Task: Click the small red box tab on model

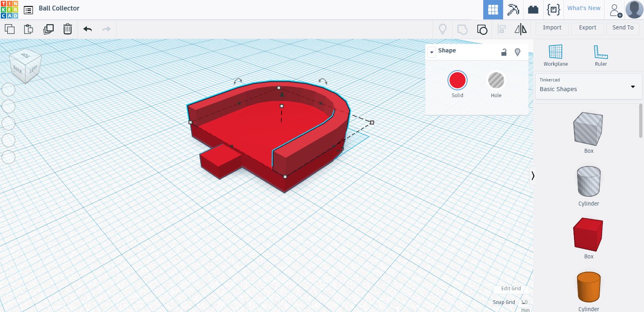Action: coord(220,160)
